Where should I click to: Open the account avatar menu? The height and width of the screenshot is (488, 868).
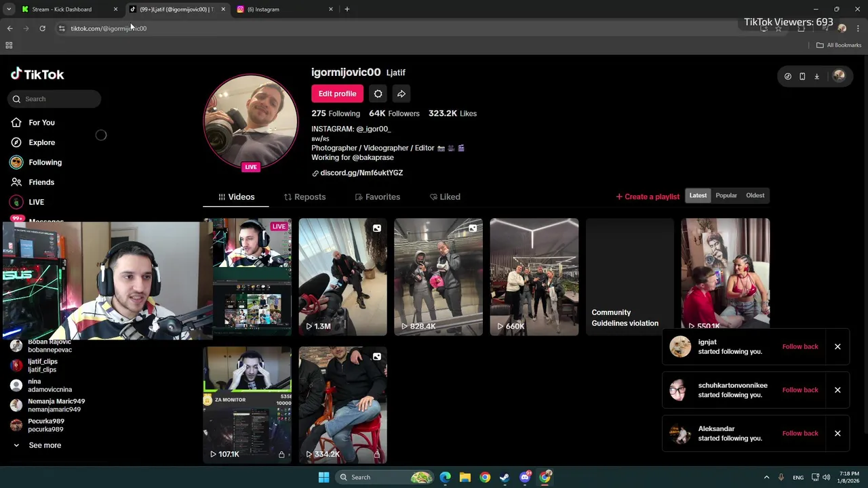(839, 76)
